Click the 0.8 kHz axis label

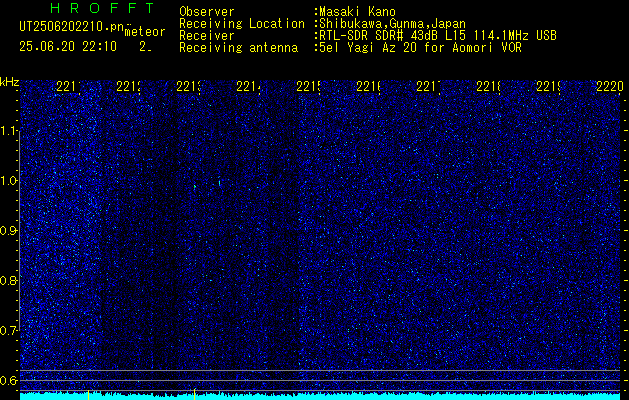(10, 280)
